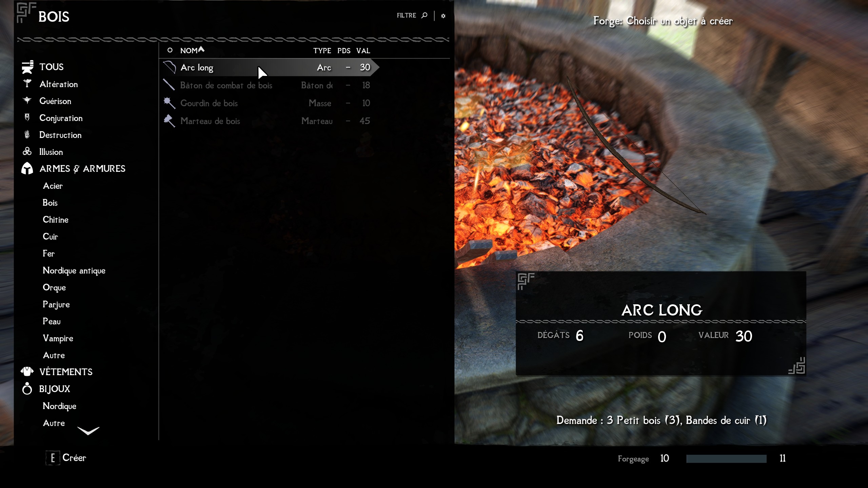868x488 pixels.
Task: Click the Destruction school icon
Action: [27, 135]
